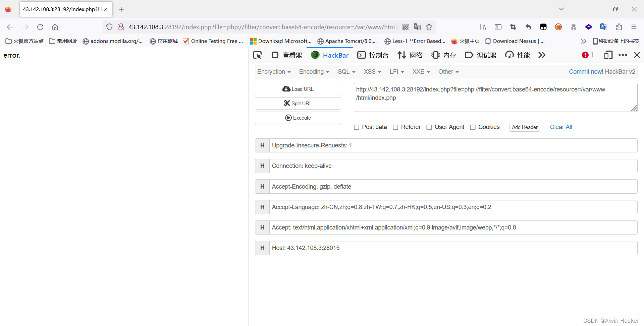
Task: Reload the current page
Action: pyautogui.click(x=40, y=27)
